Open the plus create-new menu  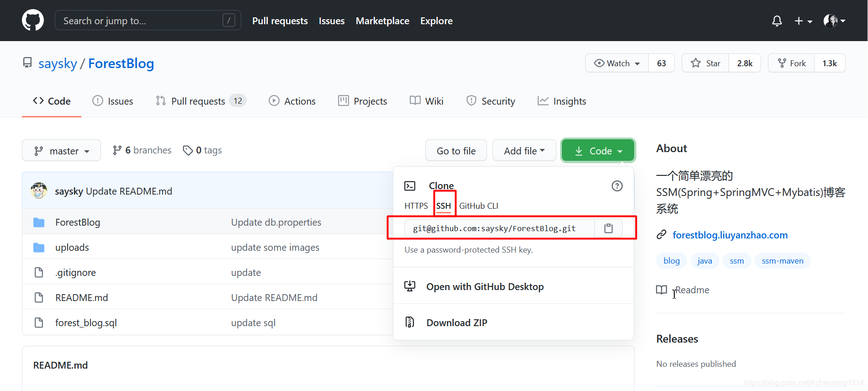coord(803,21)
